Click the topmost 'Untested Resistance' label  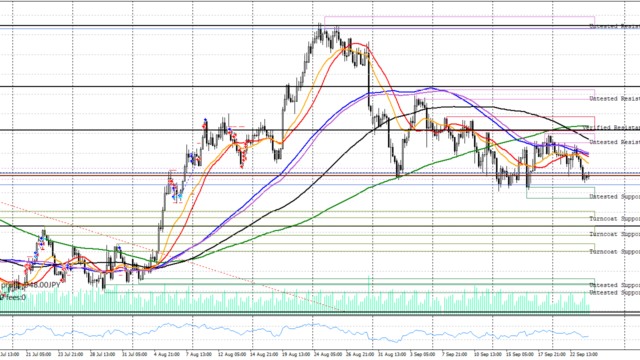point(615,26)
